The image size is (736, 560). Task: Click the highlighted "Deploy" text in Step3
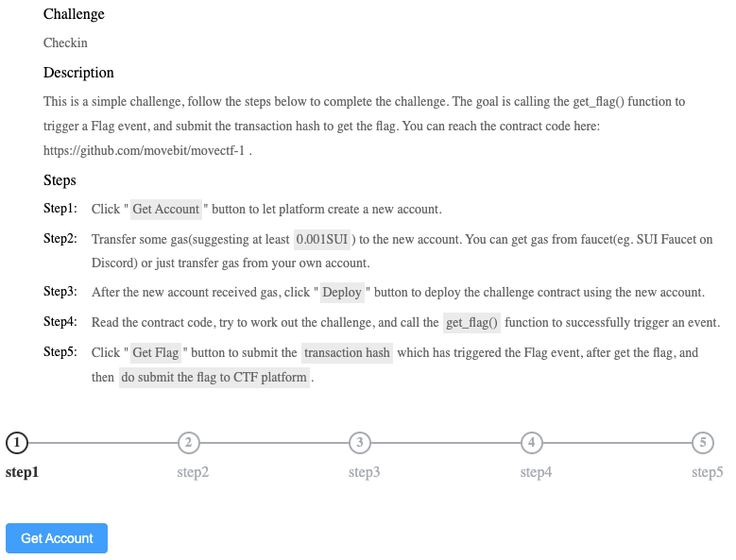coord(342,293)
